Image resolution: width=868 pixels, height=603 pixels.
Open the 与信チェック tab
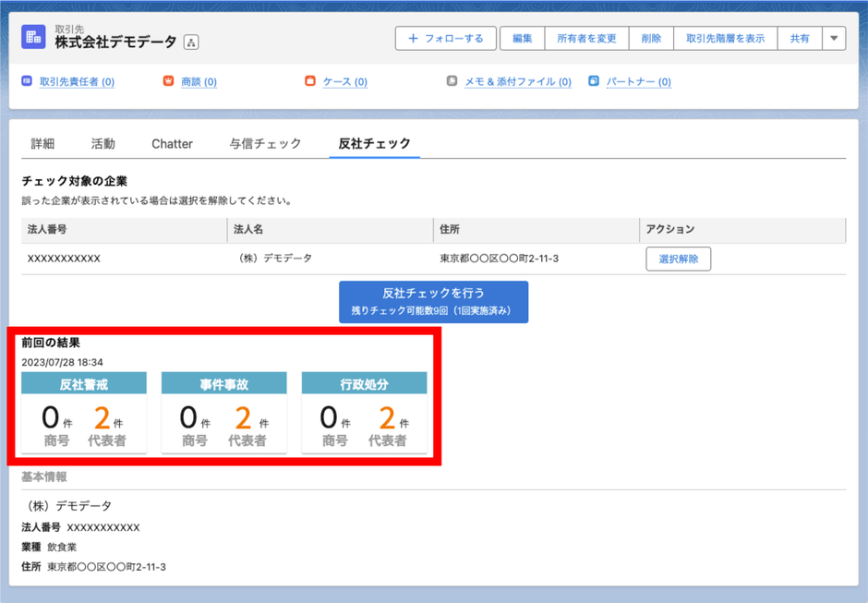[x=264, y=143]
